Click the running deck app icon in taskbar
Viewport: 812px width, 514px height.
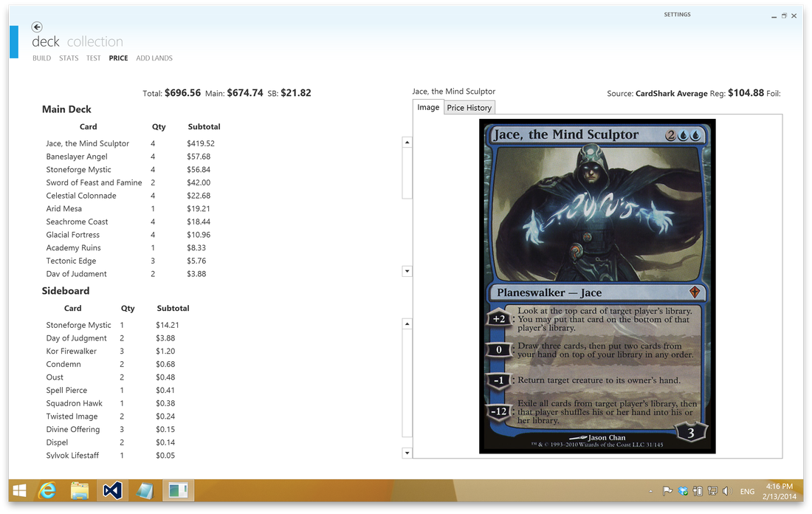[x=177, y=490]
